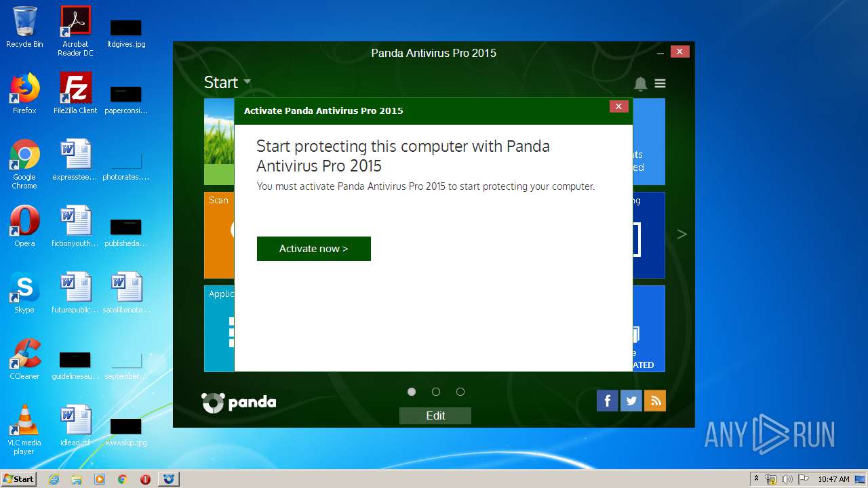The image size is (868, 488).
Task: Launch Skype desktop shortcut
Action: click(24, 293)
